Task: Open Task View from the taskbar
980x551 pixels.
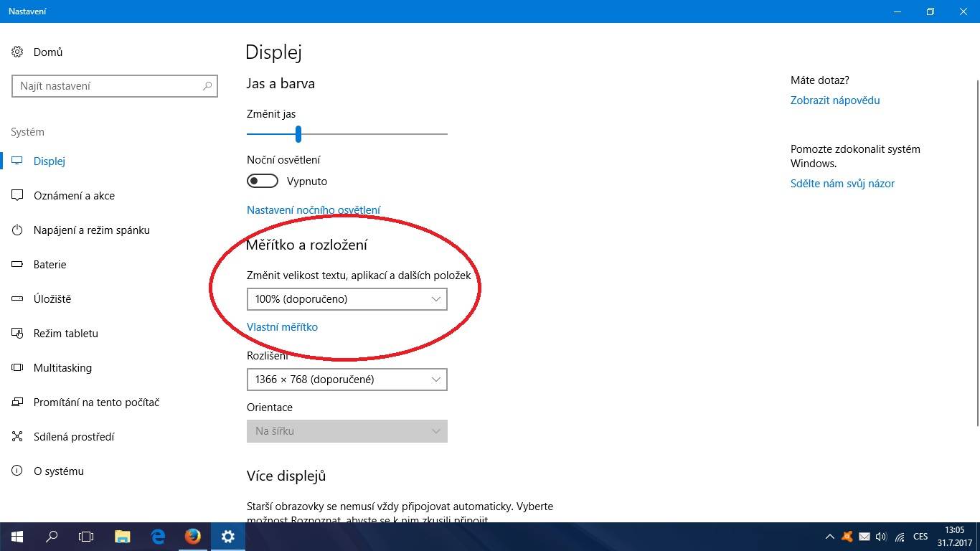Action: click(x=86, y=537)
